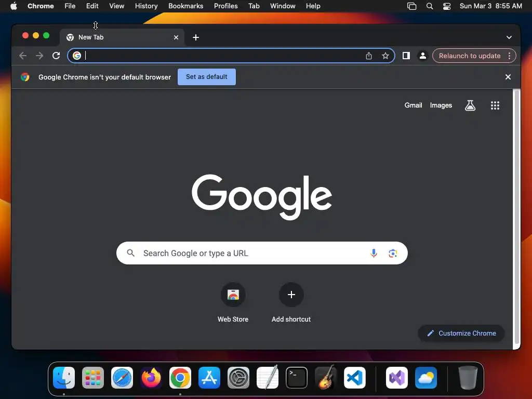Open the Weather app in dock
This screenshot has height=399, width=532.
pyautogui.click(x=426, y=378)
